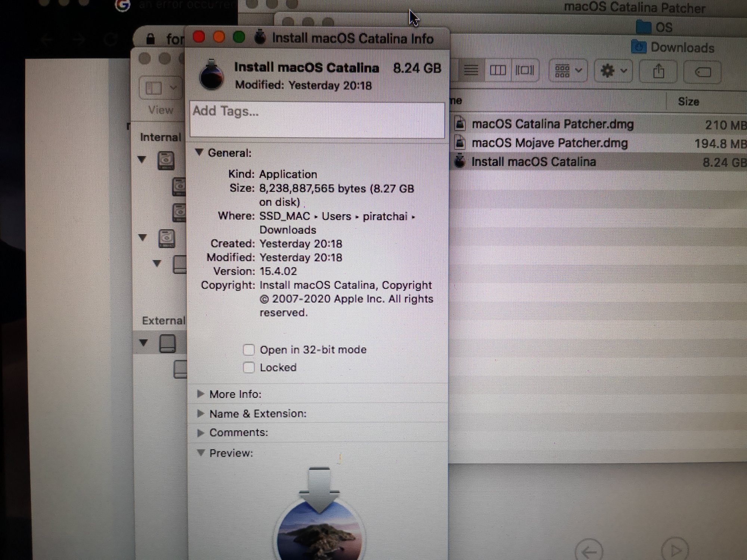
Task: Click the Version 15.4.02 value
Action: 278,271
